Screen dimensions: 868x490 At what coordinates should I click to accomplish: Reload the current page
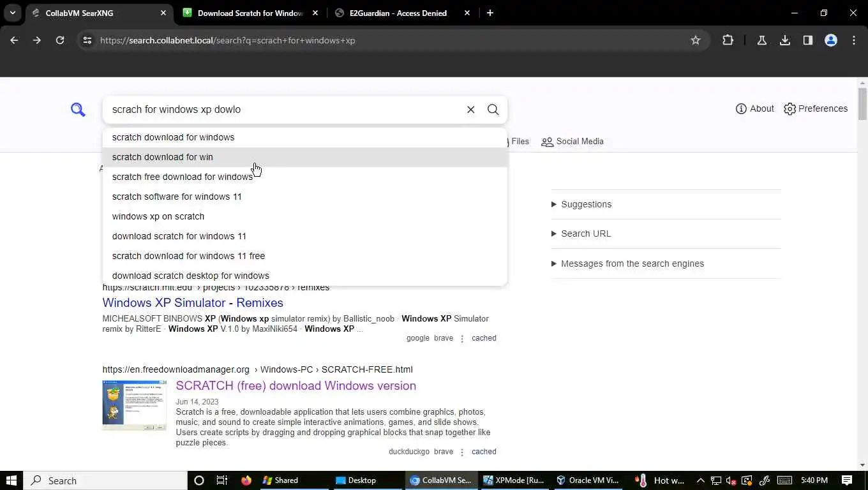click(60, 40)
